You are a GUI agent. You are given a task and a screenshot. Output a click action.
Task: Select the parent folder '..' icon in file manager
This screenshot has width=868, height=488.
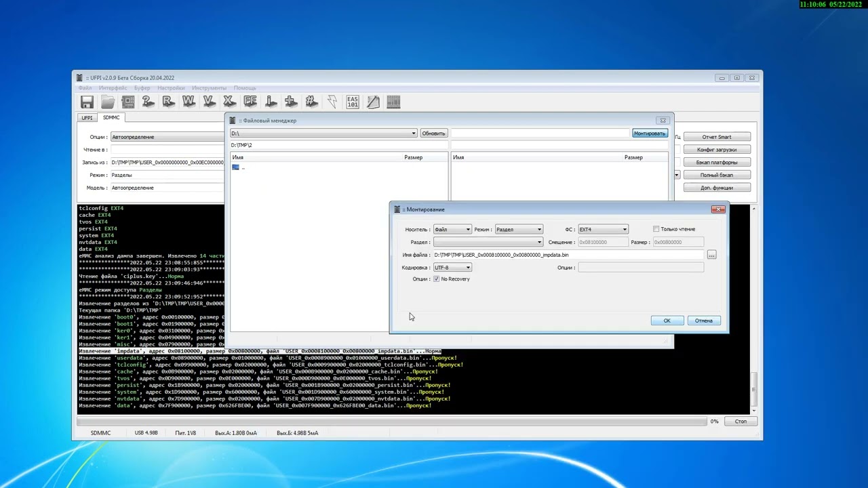pyautogui.click(x=236, y=167)
